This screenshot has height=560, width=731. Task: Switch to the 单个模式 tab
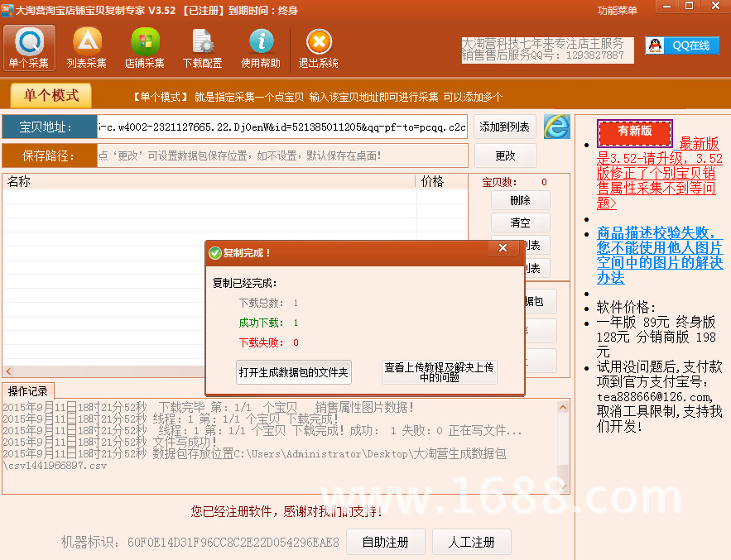[x=51, y=95]
